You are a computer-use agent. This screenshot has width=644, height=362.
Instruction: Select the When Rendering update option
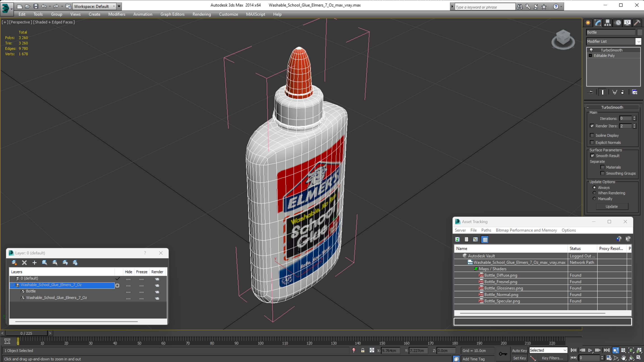pyautogui.click(x=594, y=193)
